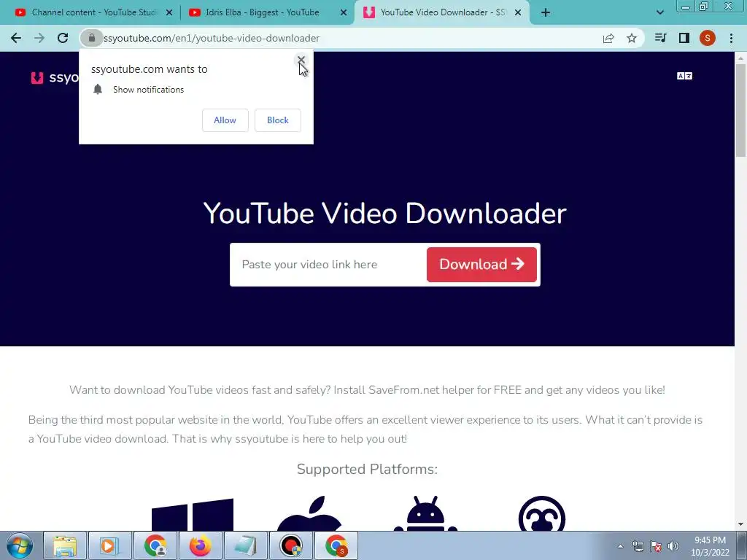Click the Paste your video link field
This screenshot has height=560, width=747.
click(x=329, y=264)
